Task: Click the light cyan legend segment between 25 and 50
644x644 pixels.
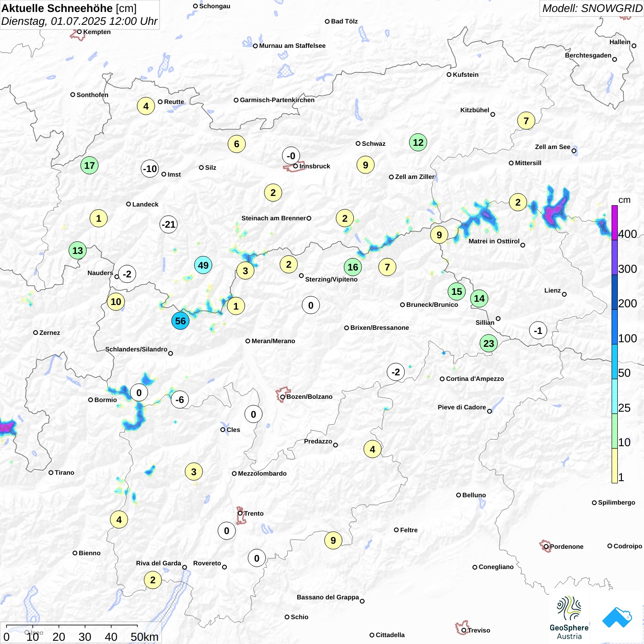Action: click(x=615, y=397)
